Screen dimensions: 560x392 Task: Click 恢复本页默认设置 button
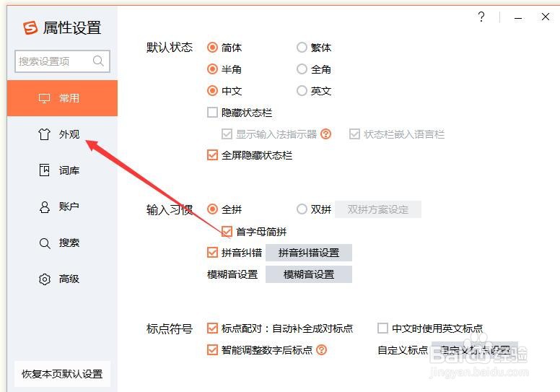click(x=62, y=374)
